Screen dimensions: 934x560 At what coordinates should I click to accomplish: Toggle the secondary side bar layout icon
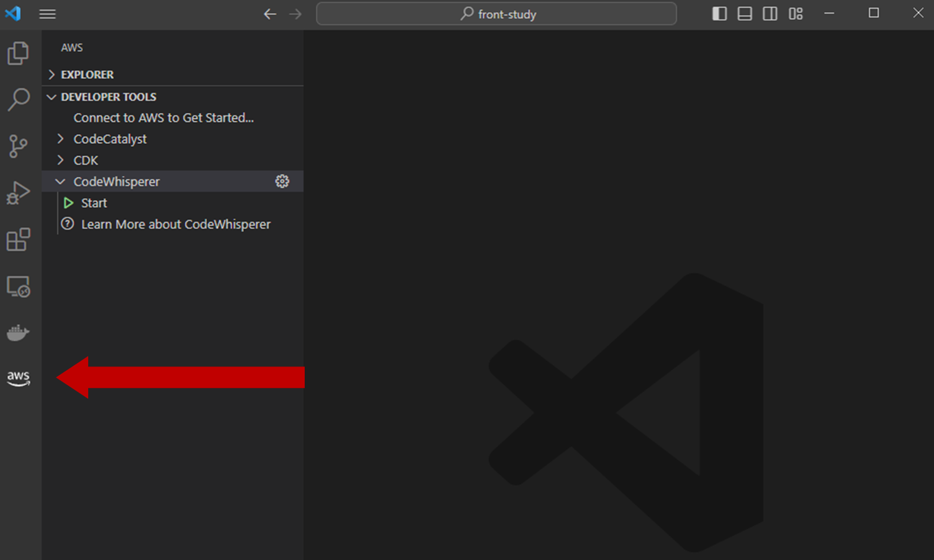770,14
